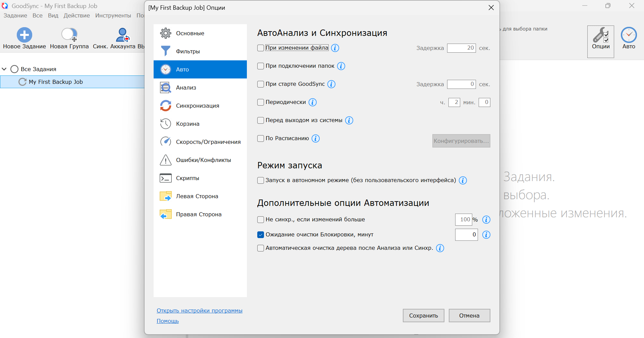Click the Задержка 20 seconds field
Image resolution: width=644 pixels, height=338 pixels.
tap(461, 48)
